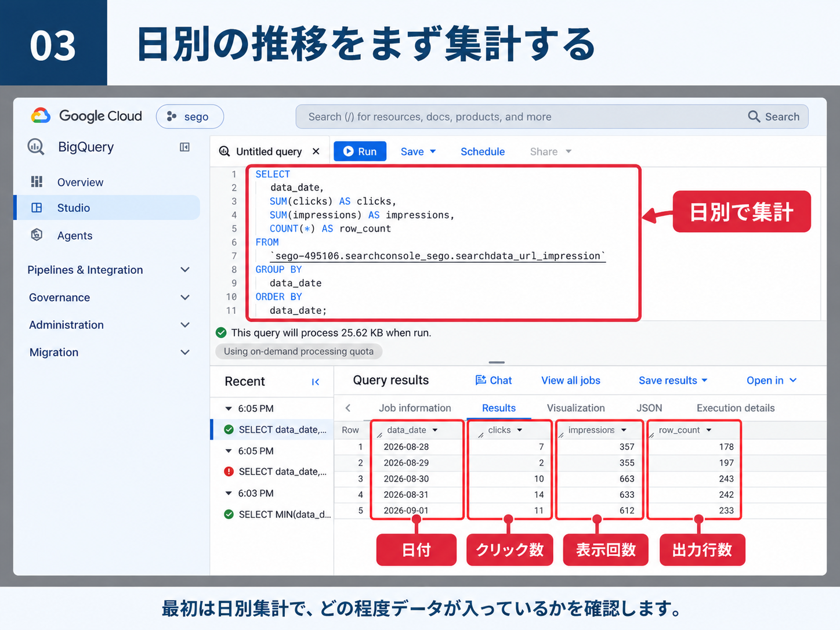The height and width of the screenshot is (630, 840).
Task: Click the table name in the query
Action: [x=438, y=256]
